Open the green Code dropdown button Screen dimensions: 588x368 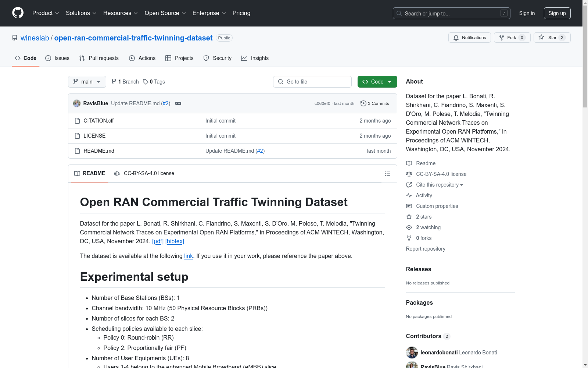click(377, 82)
